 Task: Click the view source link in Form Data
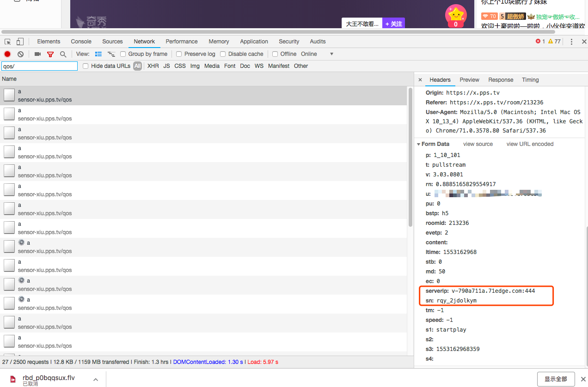click(478, 144)
